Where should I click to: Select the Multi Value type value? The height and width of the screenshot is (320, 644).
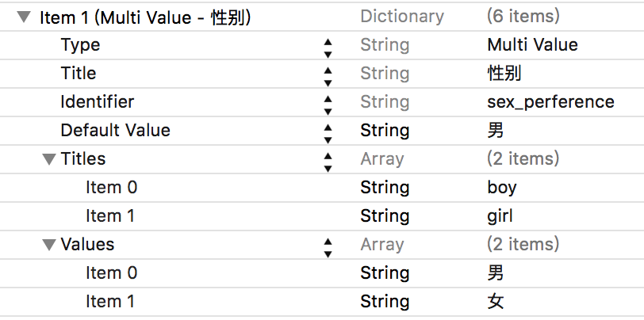532,45
